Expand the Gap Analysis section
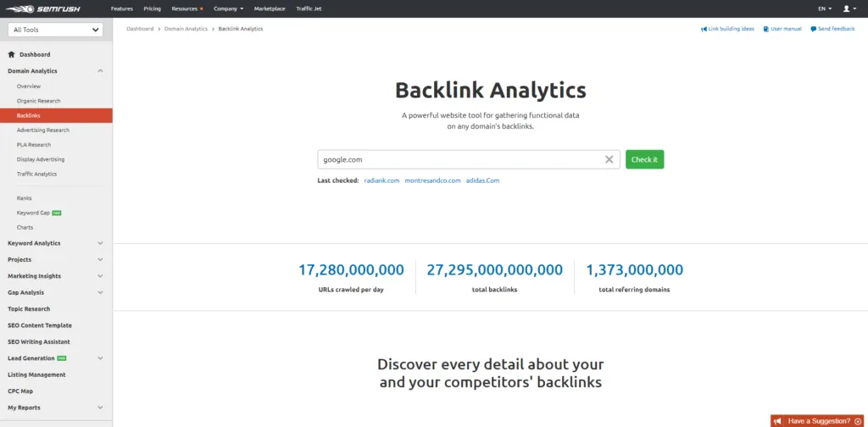The width and height of the screenshot is (868, 427). click(x=100, y=292)
